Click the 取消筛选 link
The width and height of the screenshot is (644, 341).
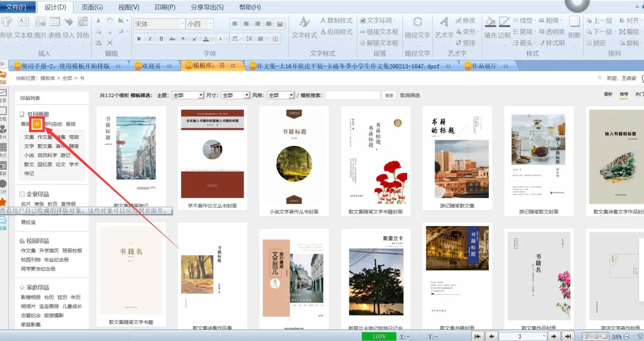pyautogui.click(x=410, y=95)
